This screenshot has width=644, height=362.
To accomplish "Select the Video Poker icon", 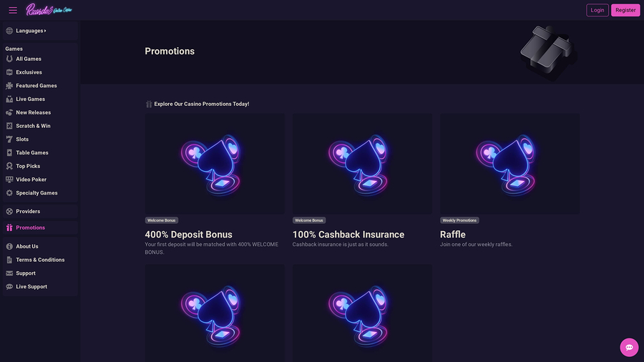I will coord(9,180).
